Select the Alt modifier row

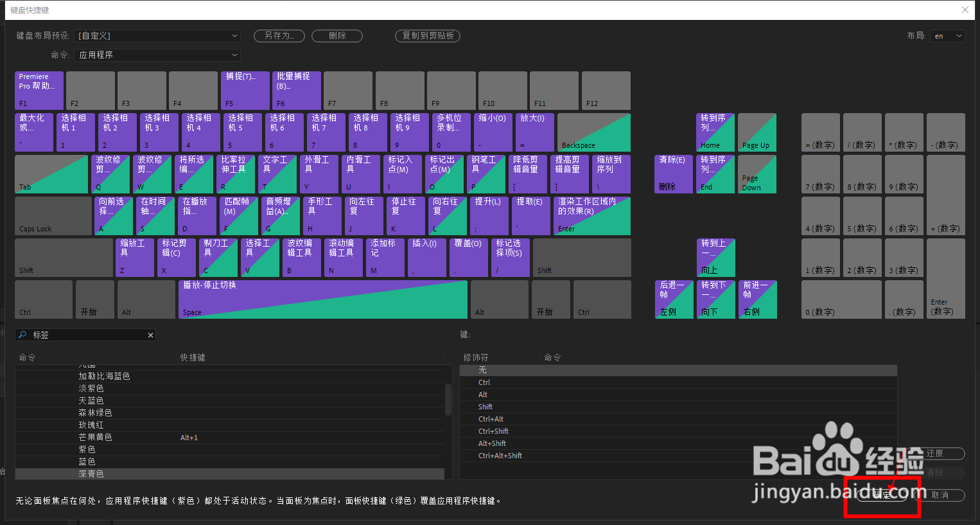point(678,395)
